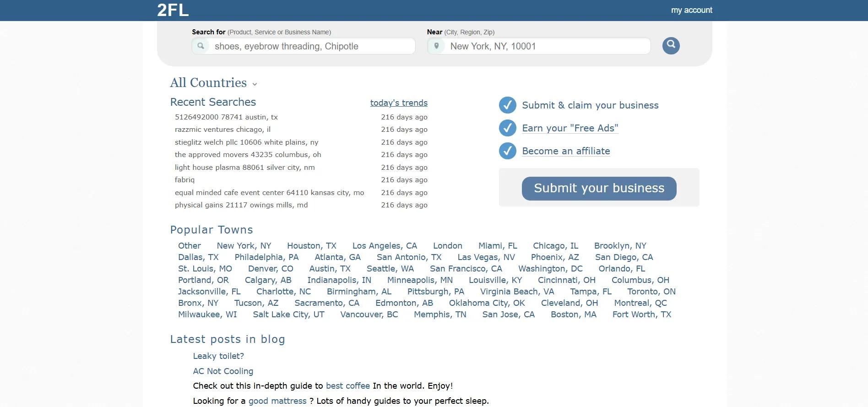Open Other in Popular Towns
This screenshot has width=868, height=407.
pyautogui.click(x=190, y=246)
